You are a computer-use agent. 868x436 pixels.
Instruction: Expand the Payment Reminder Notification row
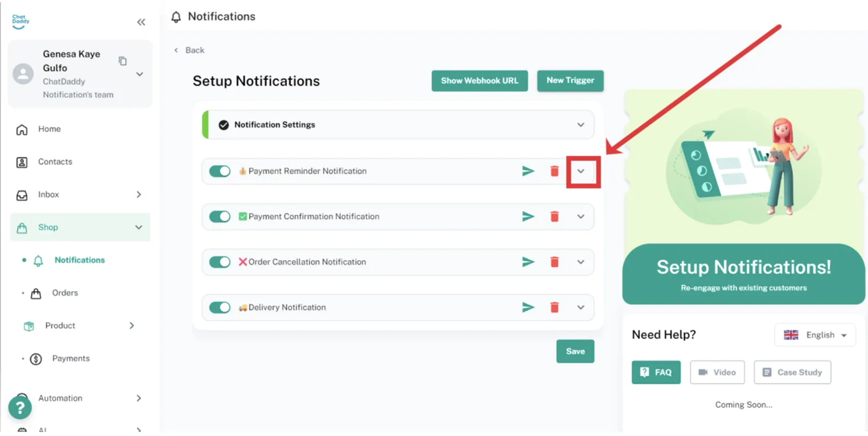tap(580, 171)
